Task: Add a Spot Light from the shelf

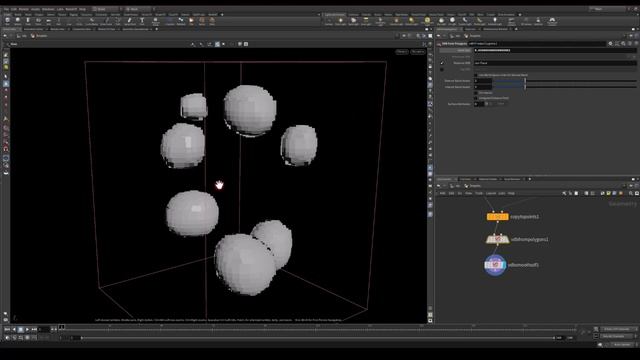Action: [353, 21]
